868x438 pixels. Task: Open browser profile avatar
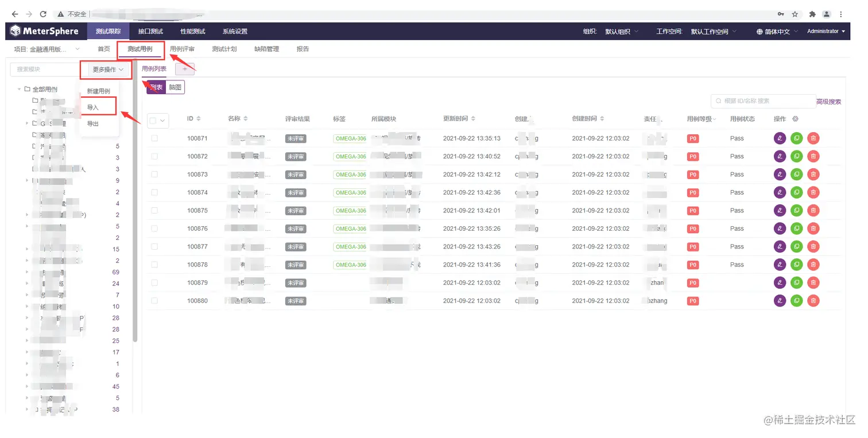(827, 14)
